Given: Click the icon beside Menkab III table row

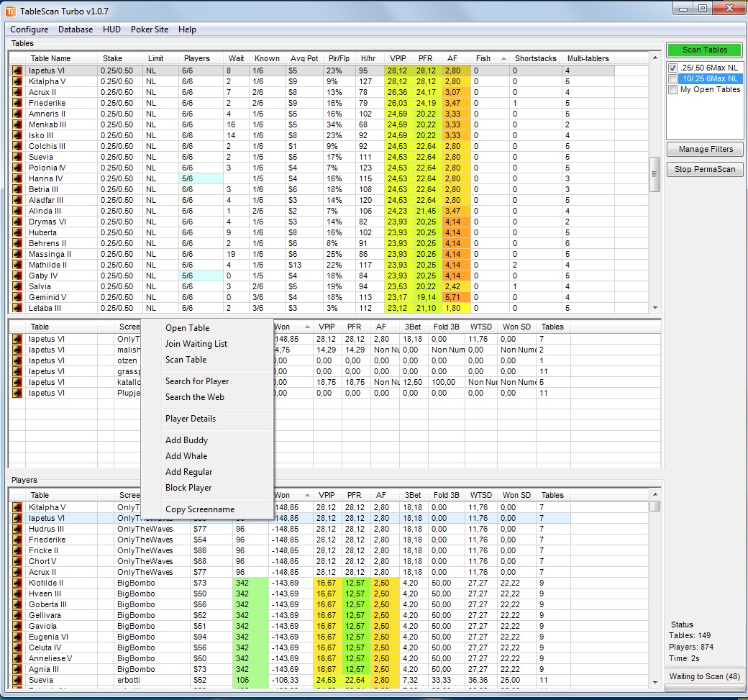Looking at the screenshot, I should 18,124.
